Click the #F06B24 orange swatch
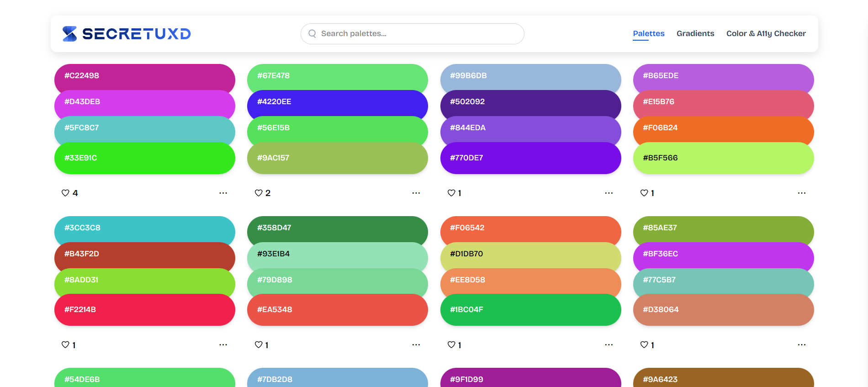 (723, 132)
